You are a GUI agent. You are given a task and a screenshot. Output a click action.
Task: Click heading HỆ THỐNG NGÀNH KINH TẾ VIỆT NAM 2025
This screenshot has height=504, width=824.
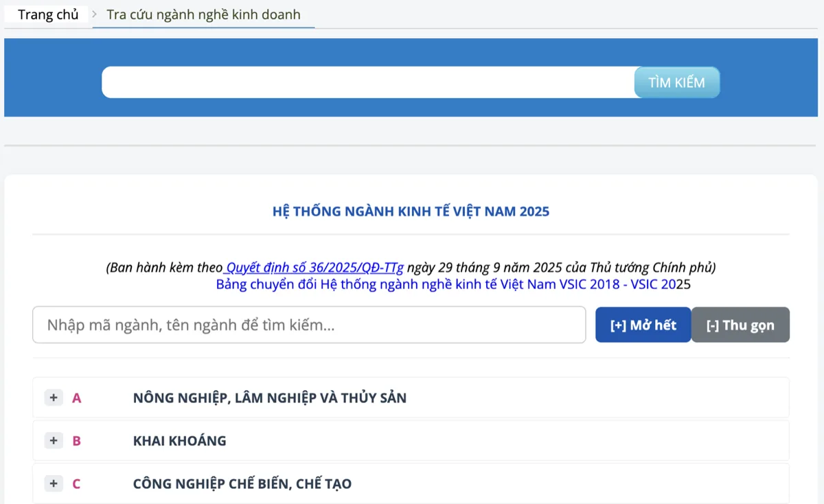(411, 211)
